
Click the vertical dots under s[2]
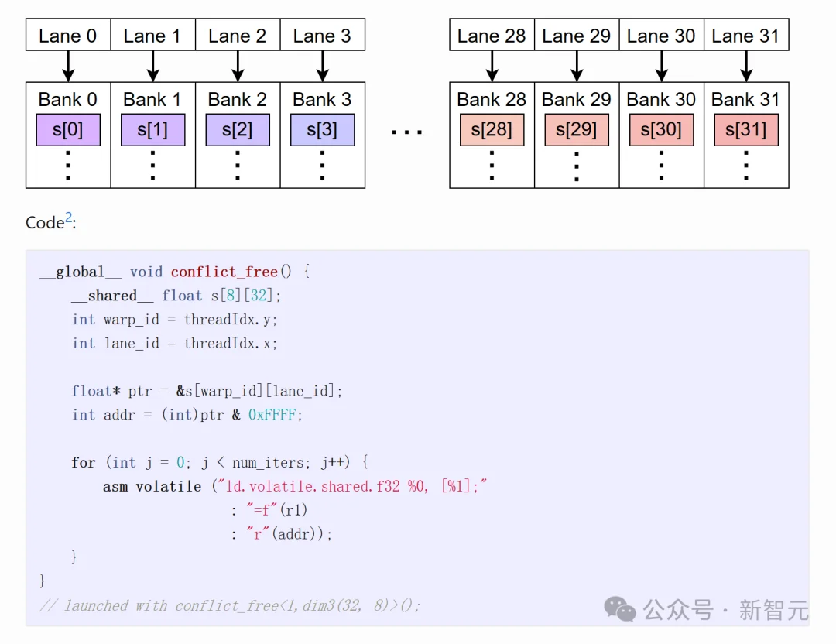[x=238, y=166]
